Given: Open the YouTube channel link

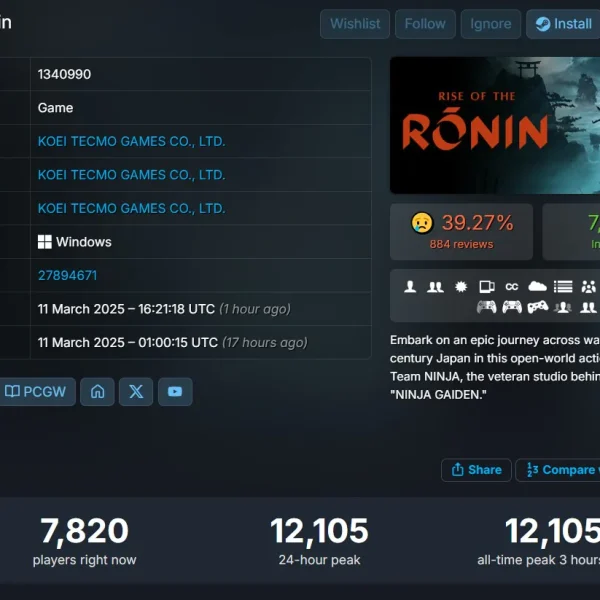Looking at the screenshot, I should click(175, 391).
